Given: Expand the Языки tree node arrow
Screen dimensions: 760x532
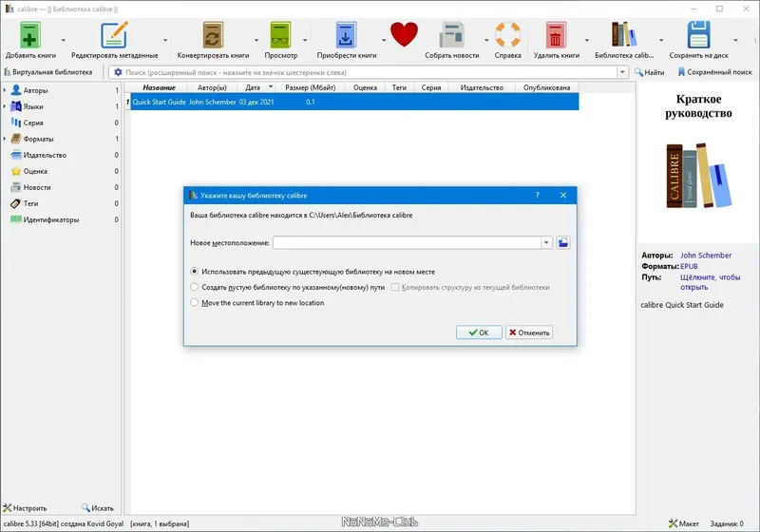Looking at the screenshot, I should tap(5, 106).
